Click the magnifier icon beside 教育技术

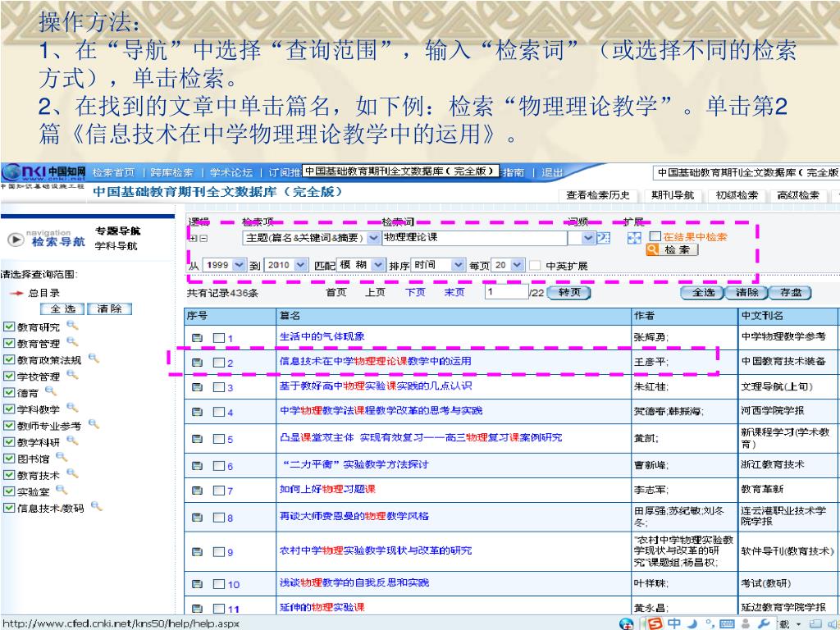72,473
